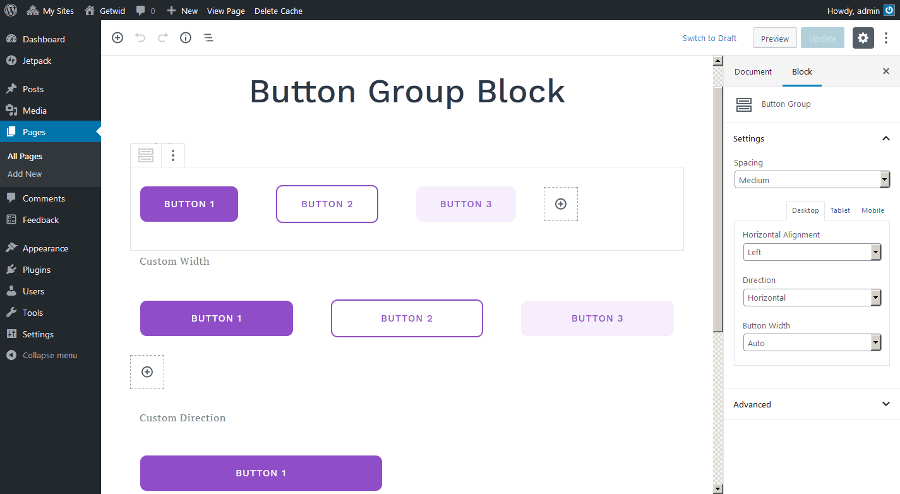Click scrollbar down arrow of editor
Viewport: 900px width, 494px height.
coord(717,489)
